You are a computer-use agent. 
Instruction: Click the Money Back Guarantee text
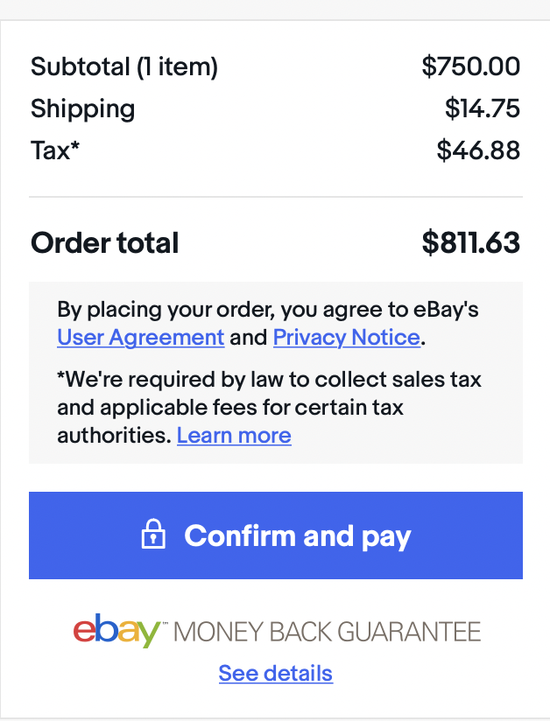click(x=327, y=632)
